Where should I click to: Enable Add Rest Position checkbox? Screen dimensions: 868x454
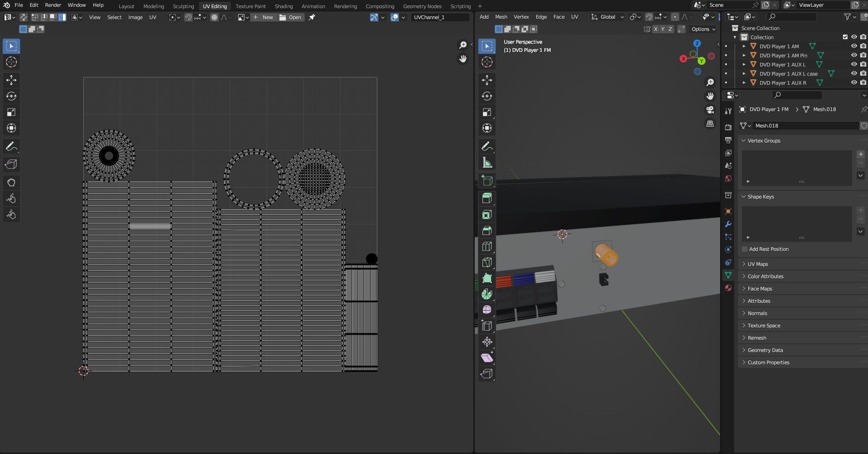745,249
